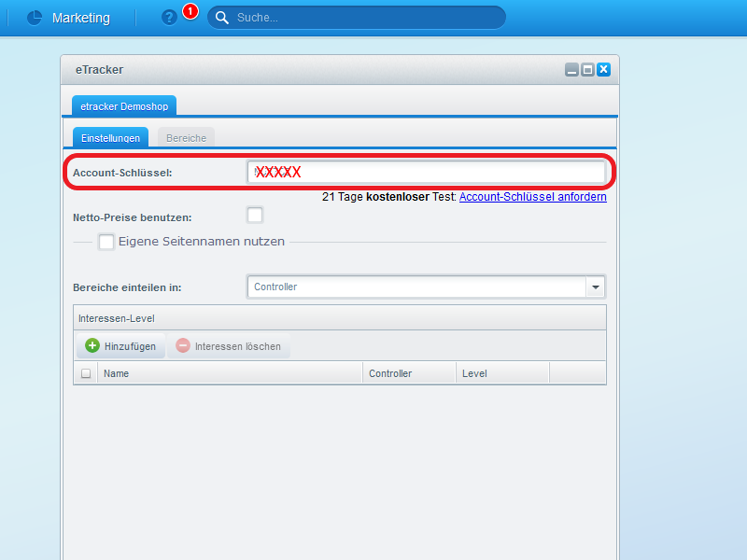Screen dimensions: 747x560
Task: Open the help question mark icon
Action: (x=169, y=18)
